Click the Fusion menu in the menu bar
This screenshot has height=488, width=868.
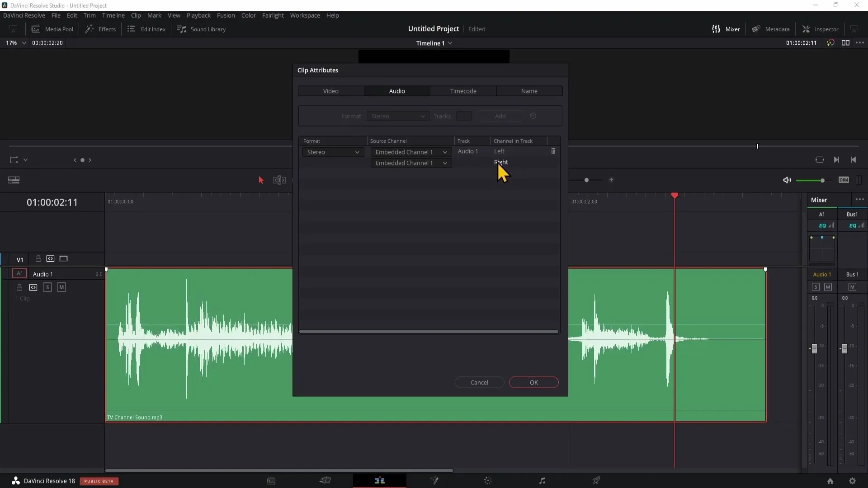(x=226, y=15)
